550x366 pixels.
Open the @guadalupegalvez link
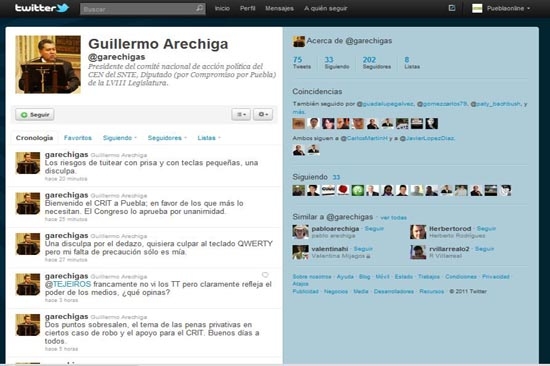(x=385, y=104)
